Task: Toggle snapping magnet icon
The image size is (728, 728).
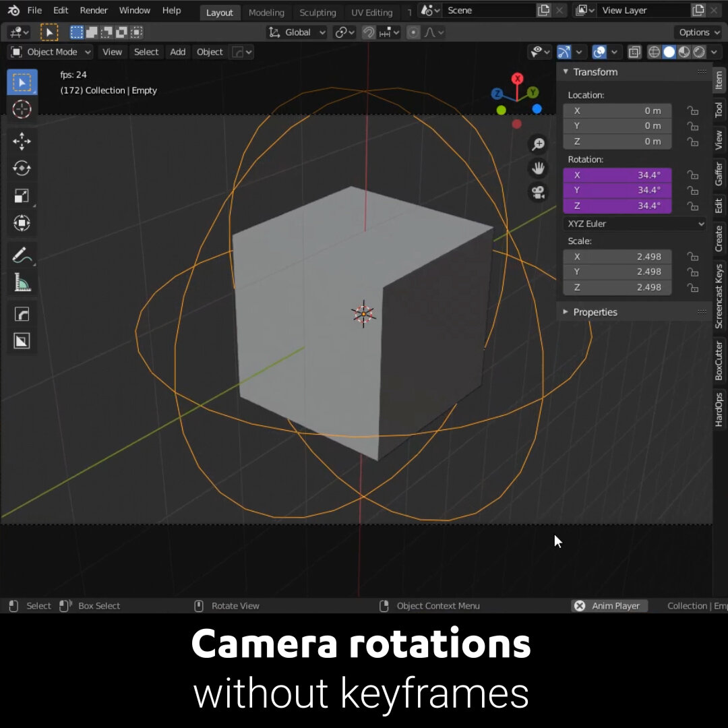Action: pyautogui.click(x=369, y=32)
